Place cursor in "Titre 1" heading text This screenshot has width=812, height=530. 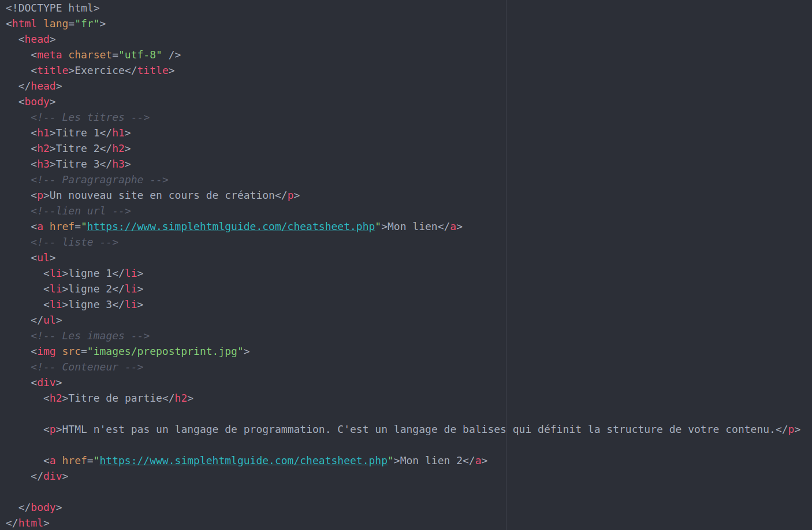(77, 133)
